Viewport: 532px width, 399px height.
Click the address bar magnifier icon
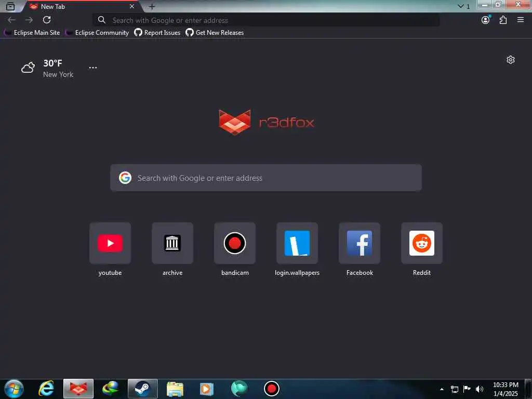[102, 20]
